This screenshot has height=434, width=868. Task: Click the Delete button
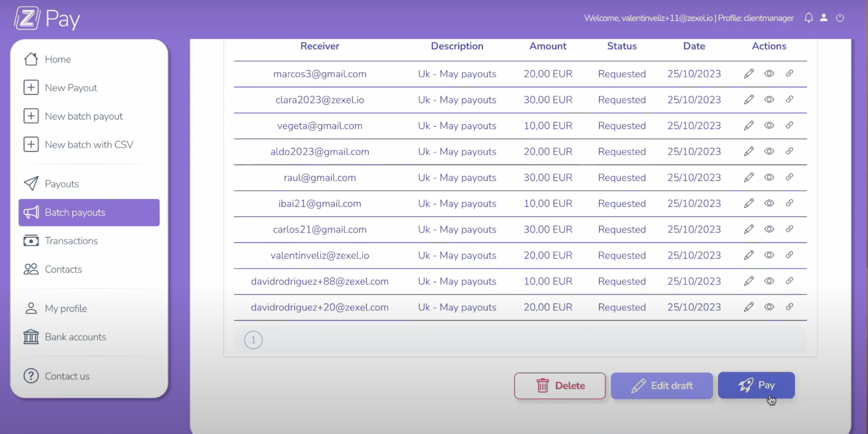click(560, 385)
